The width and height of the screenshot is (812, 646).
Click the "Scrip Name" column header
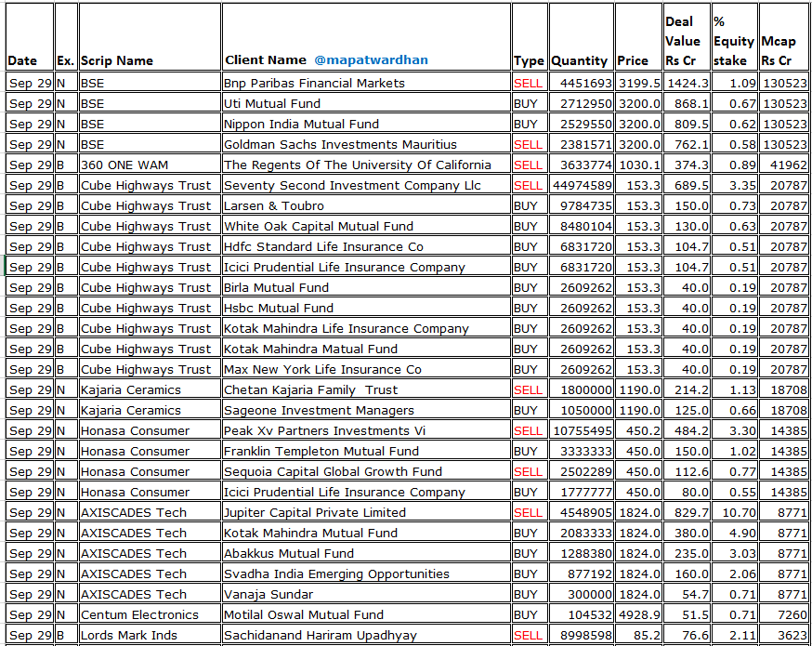pyautogui.click(x=150, y=37)
